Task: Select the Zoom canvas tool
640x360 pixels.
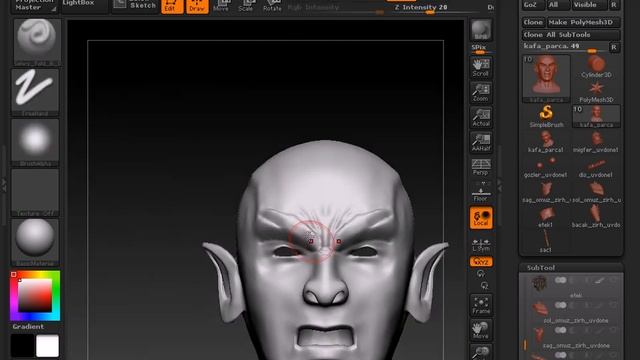Action: (x=481, y=92)
